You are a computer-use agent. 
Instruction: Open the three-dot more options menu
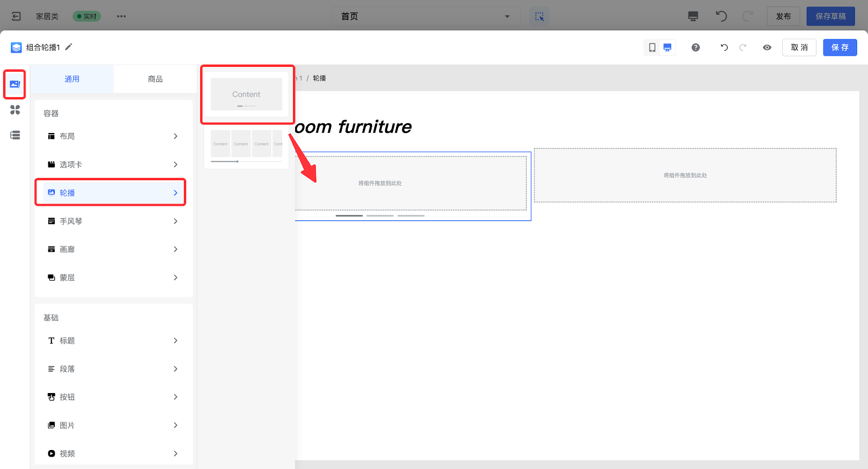[x=121, y=16]
